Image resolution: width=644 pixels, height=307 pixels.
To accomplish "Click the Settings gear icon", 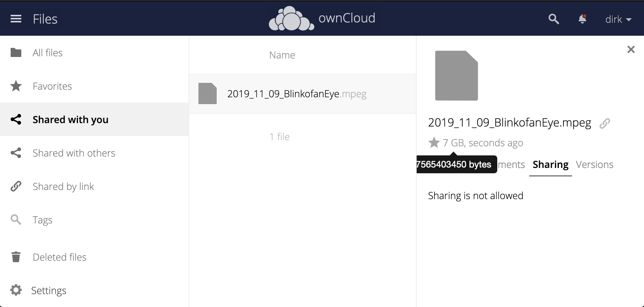I will [x=16, y=290].
